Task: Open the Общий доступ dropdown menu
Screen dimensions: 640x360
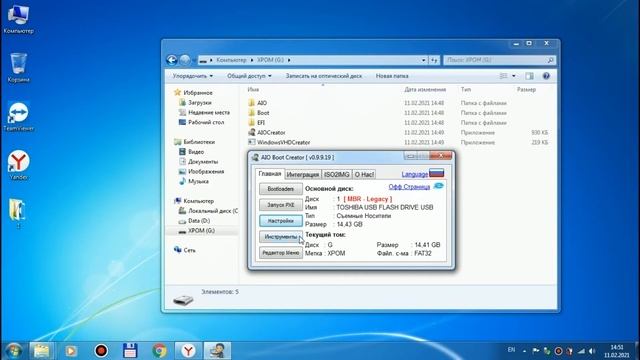Action: (x=249, y=76)
